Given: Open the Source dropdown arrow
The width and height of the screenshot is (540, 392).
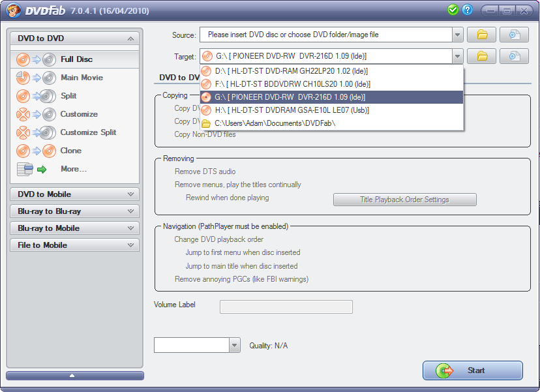Looking at the screenshot, I should point(457,35).
